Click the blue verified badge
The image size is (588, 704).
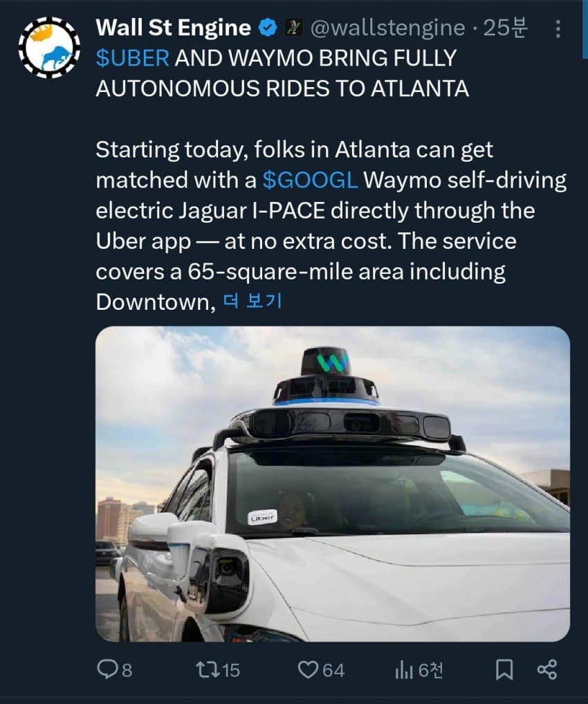tap(268, 28)
